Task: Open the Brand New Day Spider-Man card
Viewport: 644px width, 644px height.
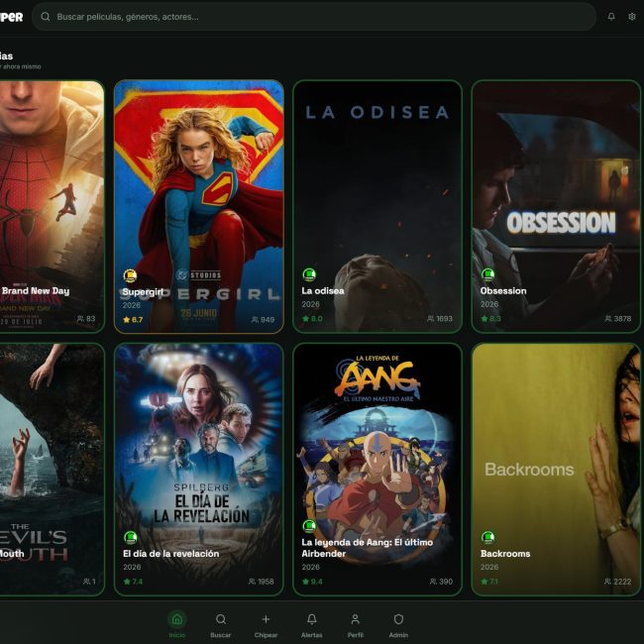Action: [x=52, y=207]
